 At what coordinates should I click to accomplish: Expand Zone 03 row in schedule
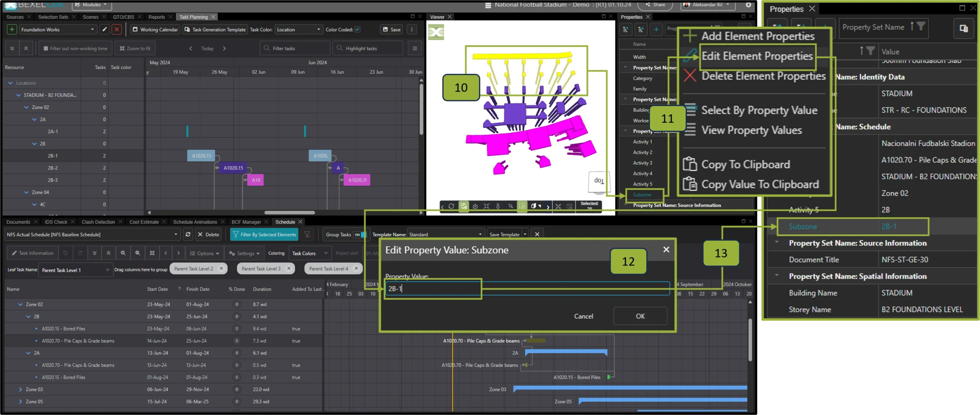click(x=20, y=389)
